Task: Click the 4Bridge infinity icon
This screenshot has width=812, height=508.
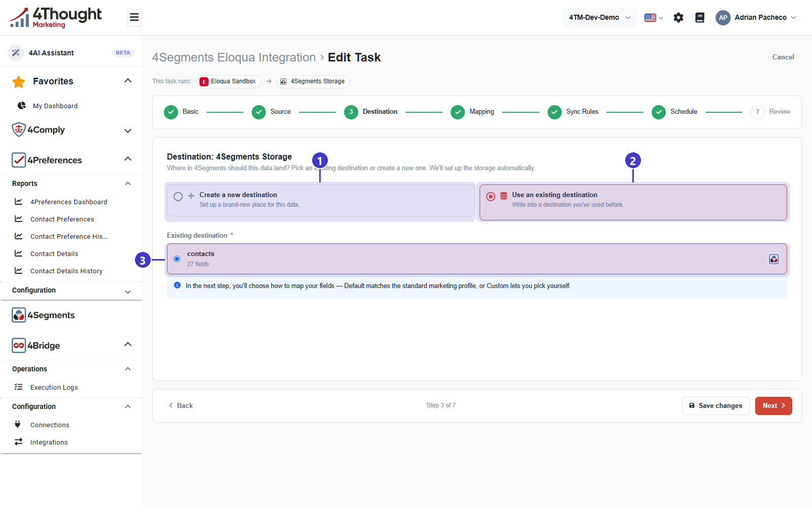Action: coord(19,345)
